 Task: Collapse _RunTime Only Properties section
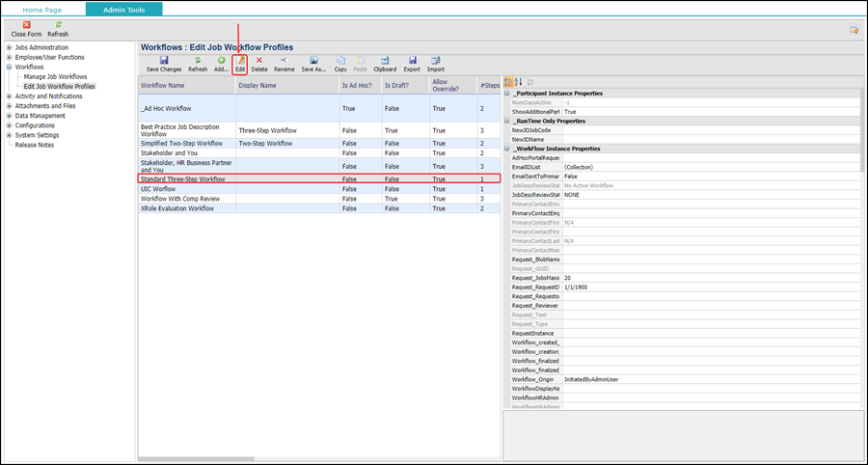click(506, 121)
